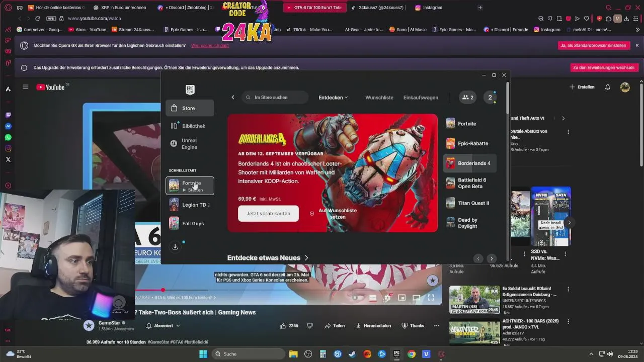This screenshot has width=644, height=362.
Task: Select Fortnite in the featured carousel list
Action: coord(470,124)
